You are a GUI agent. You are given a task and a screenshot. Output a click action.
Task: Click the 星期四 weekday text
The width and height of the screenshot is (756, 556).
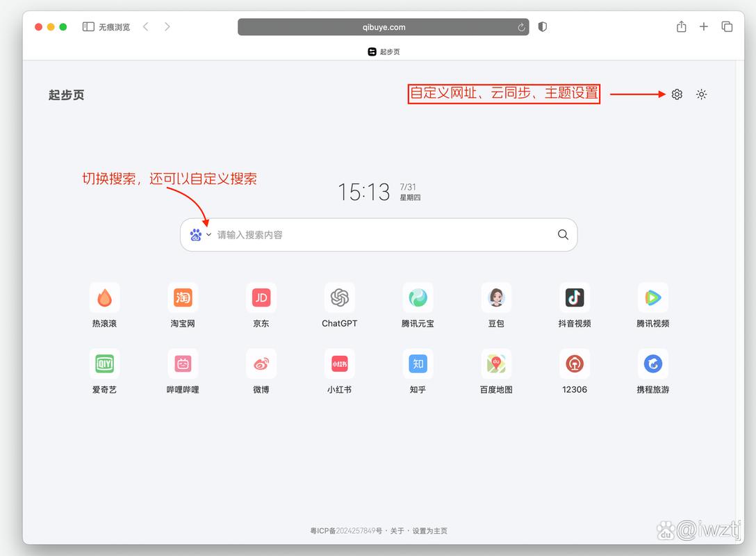tap(410, 197)
